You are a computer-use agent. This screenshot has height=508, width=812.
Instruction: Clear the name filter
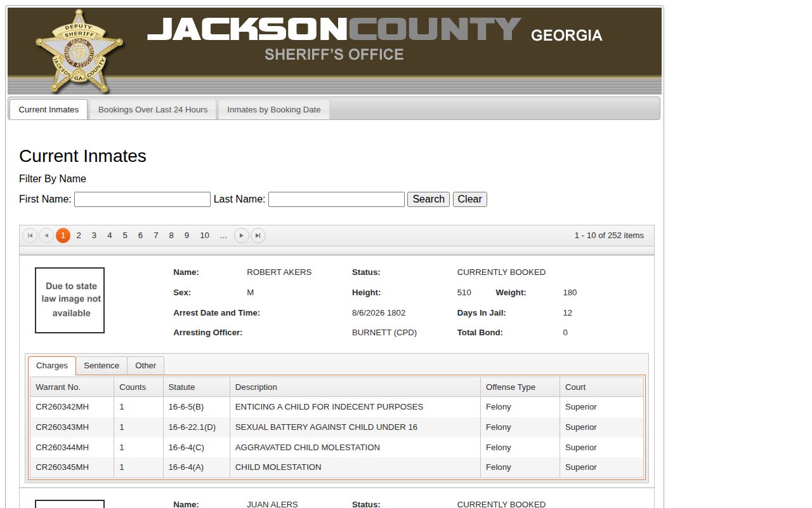[470, 199]
